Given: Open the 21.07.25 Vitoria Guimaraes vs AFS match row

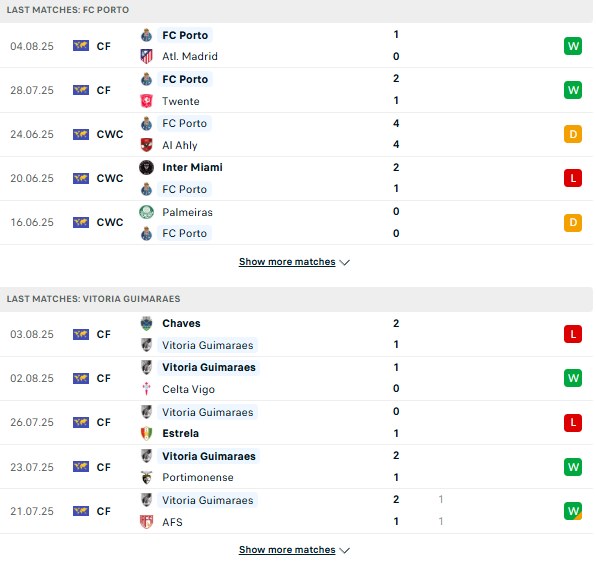Looking at the screenshot, I should [296, 511].
